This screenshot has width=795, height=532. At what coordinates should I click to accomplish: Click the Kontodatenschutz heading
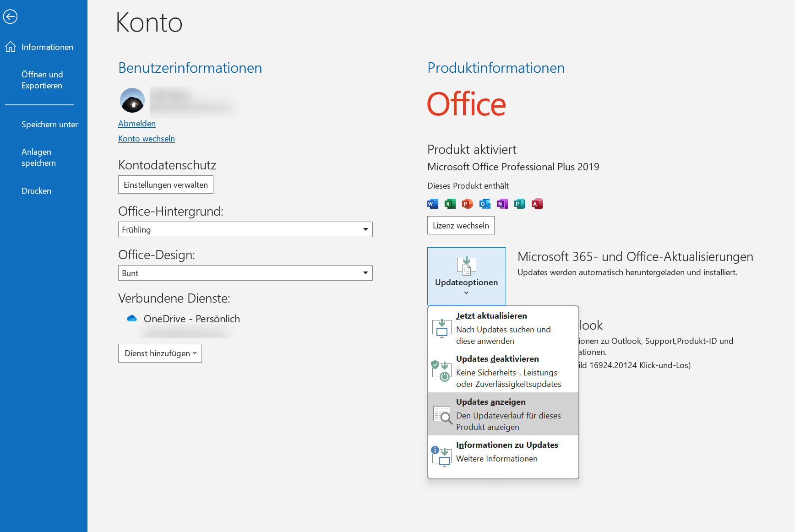coord(167,165)
